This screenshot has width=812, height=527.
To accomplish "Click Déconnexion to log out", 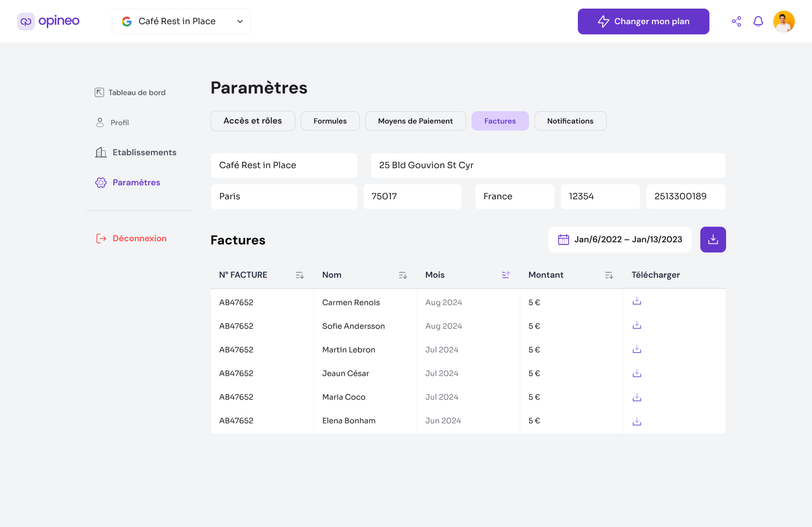I will 139,238.
